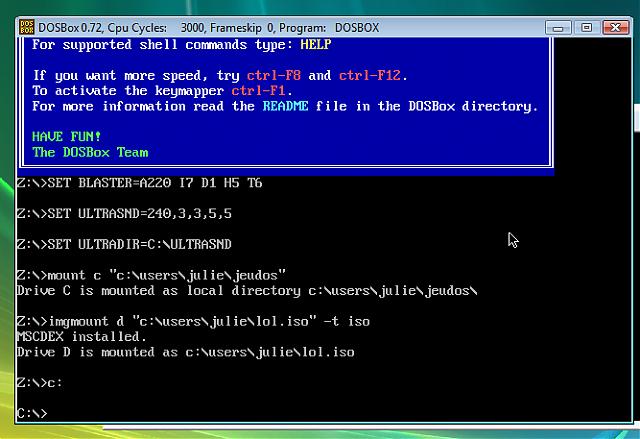Click the DOSBox 0.72 title bar text
640x439 pixels.
click(x=209, y=28)
